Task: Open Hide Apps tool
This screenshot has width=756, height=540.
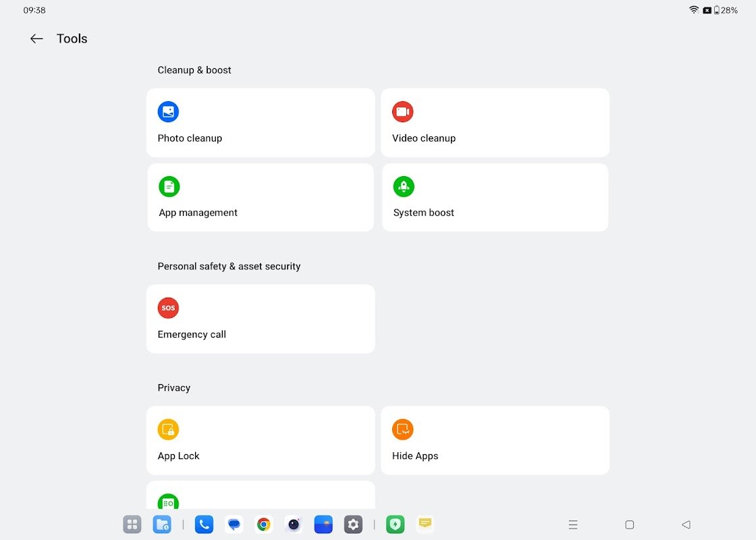Action: (x=495, y=439)
